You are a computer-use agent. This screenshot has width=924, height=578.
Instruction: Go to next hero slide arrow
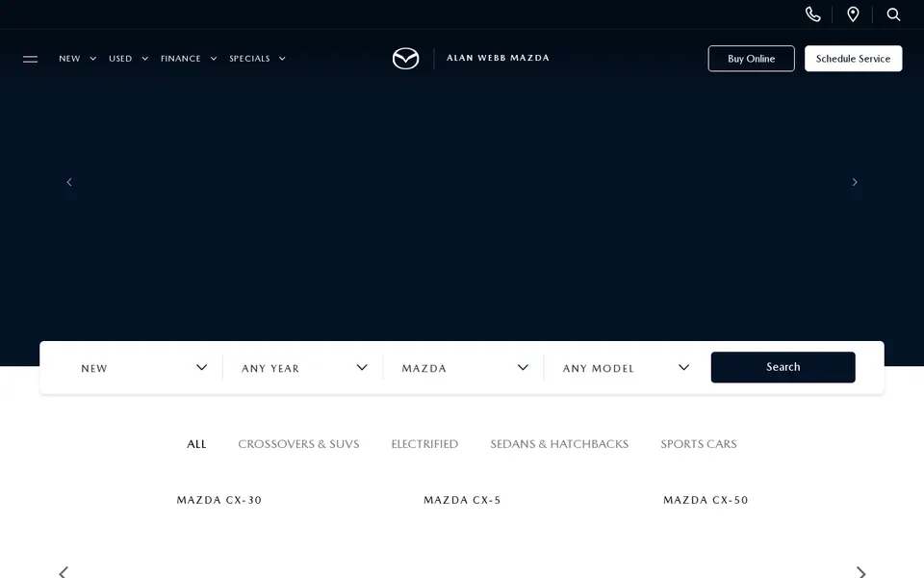[x=855, y=182]
